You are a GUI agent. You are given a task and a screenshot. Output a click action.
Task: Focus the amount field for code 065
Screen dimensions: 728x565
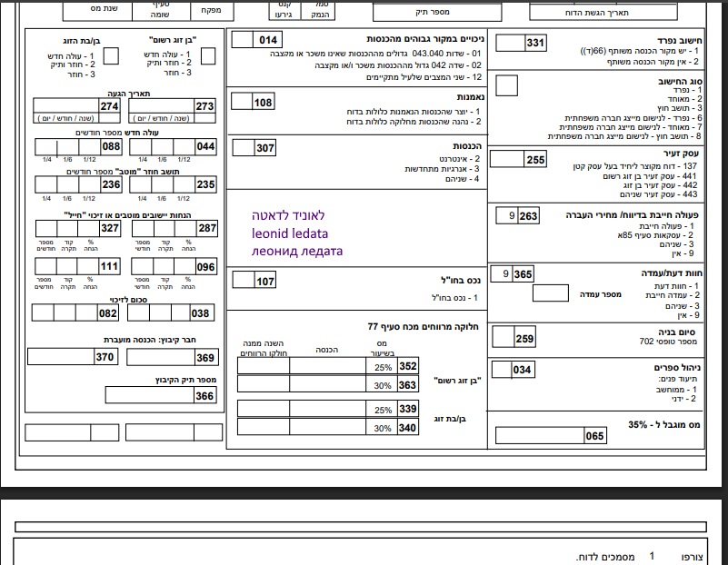click(x=540, y=436)
